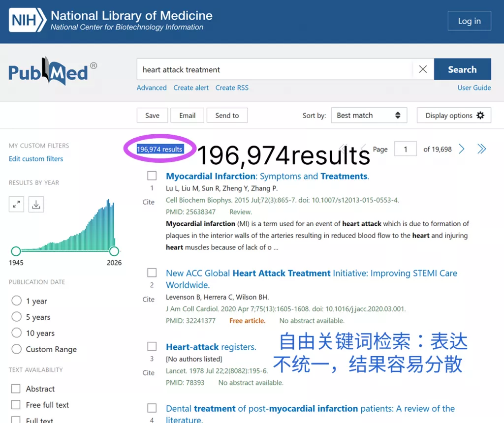The width and height of the screenshot is (504, 423).
Task: Jump to last page using double chevron icon
Action: click(x=481, y=149)
